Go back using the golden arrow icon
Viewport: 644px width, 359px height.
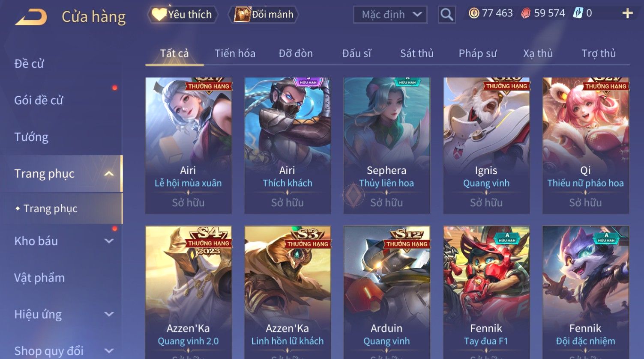(31, 17)
